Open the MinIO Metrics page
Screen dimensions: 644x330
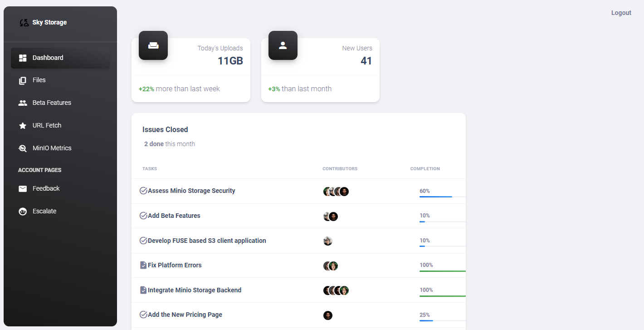pos(52,148)
